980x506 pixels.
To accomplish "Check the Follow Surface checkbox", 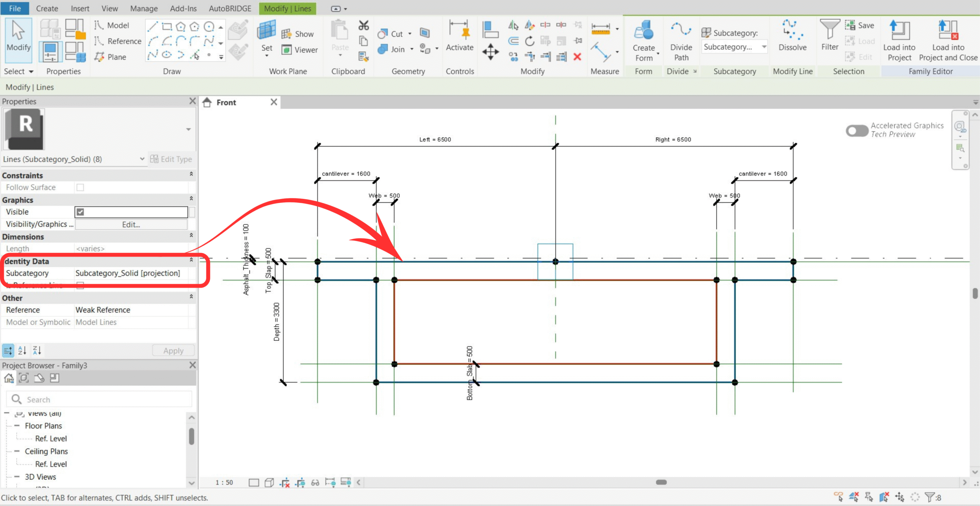I will tap(80, 187).
